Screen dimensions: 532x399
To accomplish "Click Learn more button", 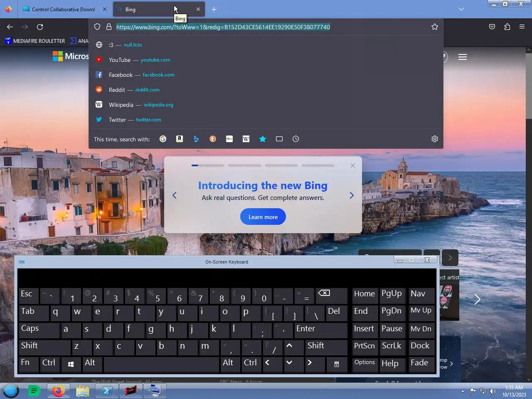I will pos(263,217).
